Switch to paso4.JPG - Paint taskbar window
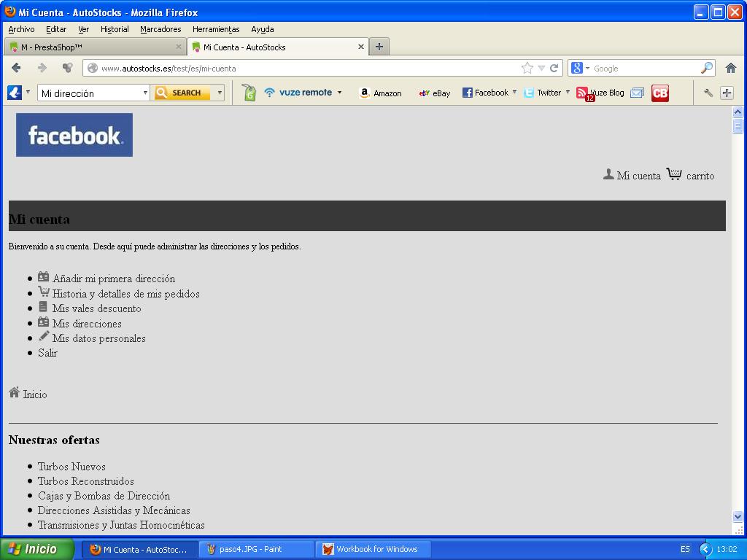The height and width of the screenshot is (560, 747). [x=256, y=549]
